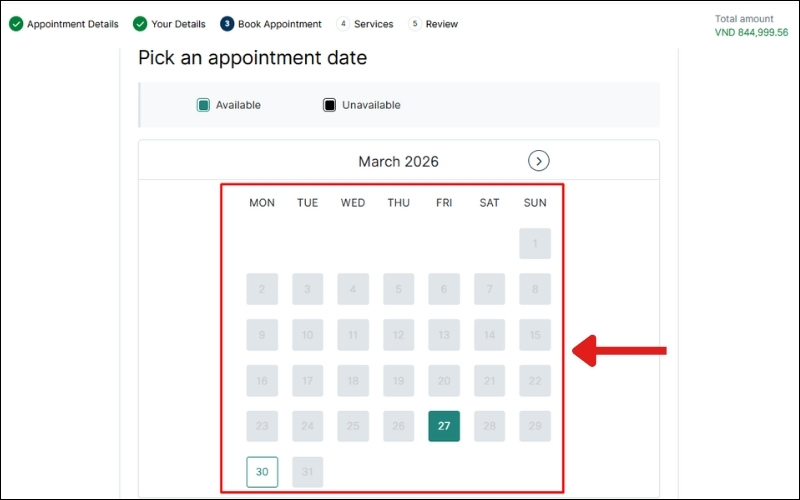This screenshot has width=800, height=500.
Task: Click the Available legend teal swatch
Action: tap(203, 105)
